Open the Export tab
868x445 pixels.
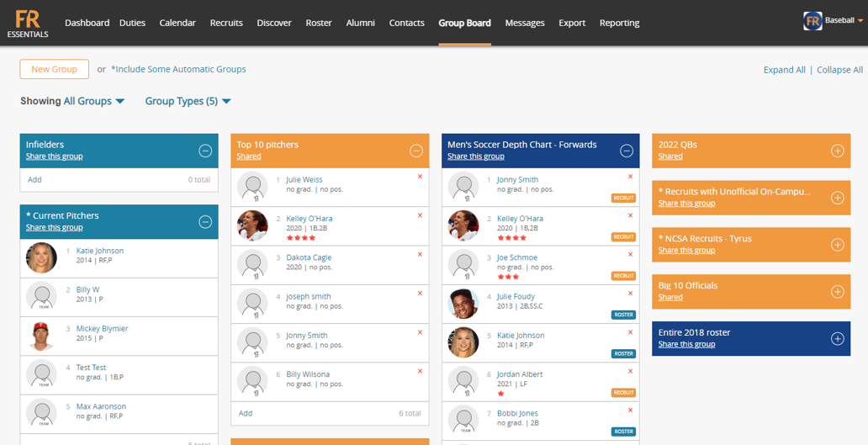point(572,23)
